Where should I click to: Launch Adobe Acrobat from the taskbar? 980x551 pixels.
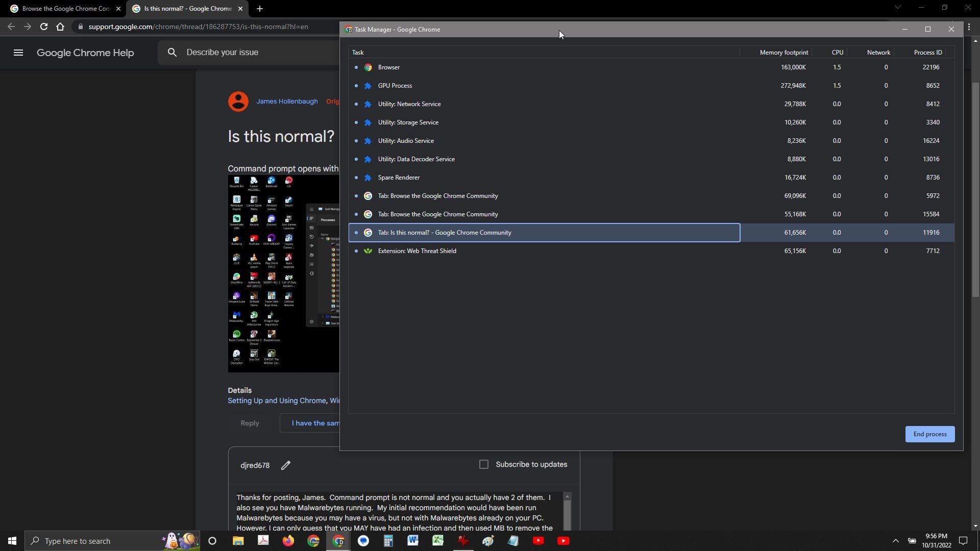coord(263,541)
